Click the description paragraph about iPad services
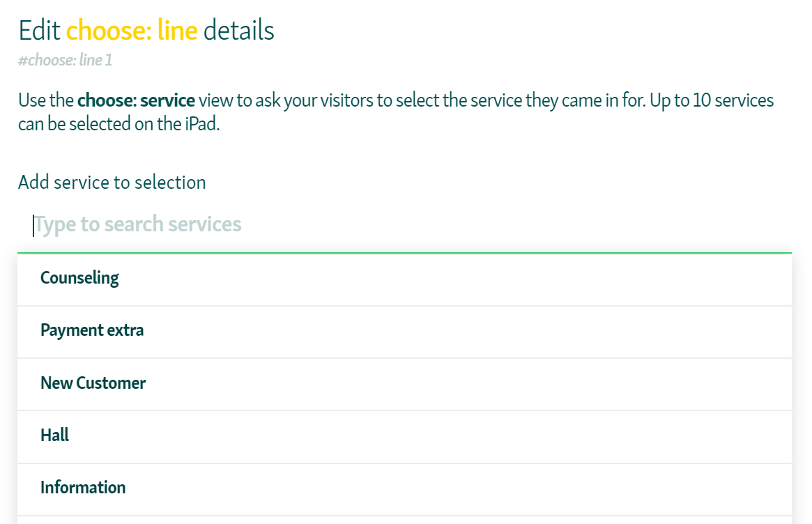 click(x=396, y=111)
